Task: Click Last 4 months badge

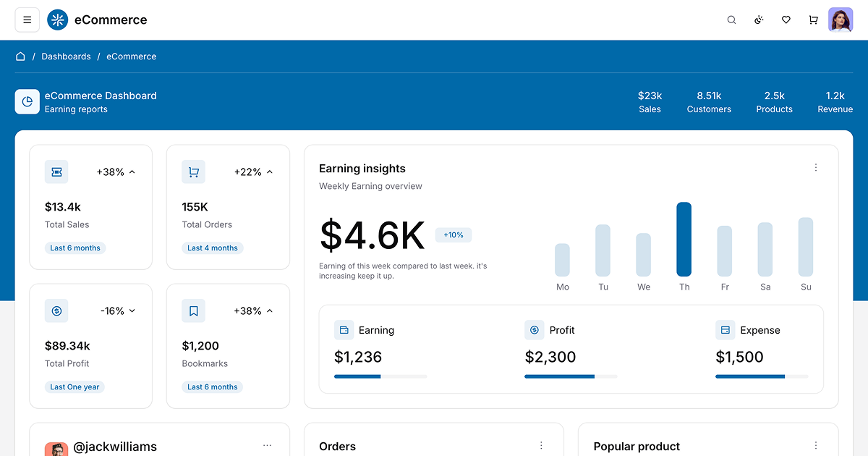Action: pyautogui.click(x=213, y=248)
